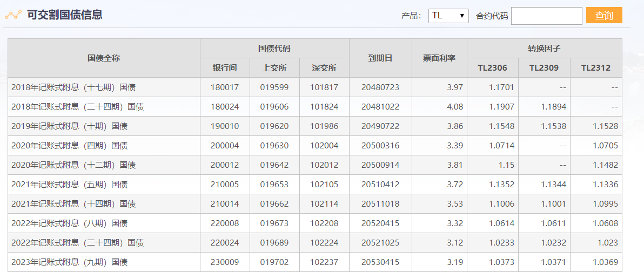Click the 合约代码 input field
The height and width of the screenshot is (279, 644).
[546, 16]
